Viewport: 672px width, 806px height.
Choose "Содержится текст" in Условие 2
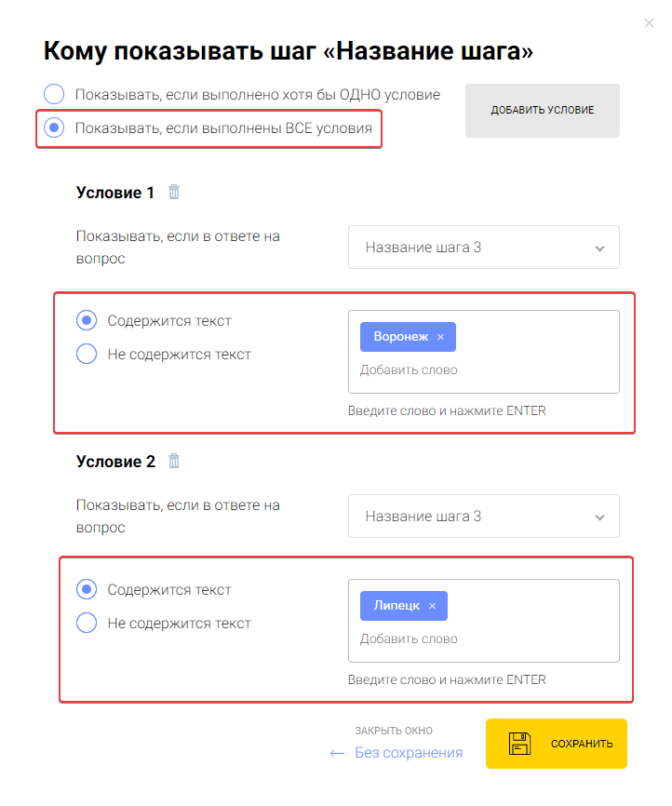pyautogui.click(x=87, y=589)
